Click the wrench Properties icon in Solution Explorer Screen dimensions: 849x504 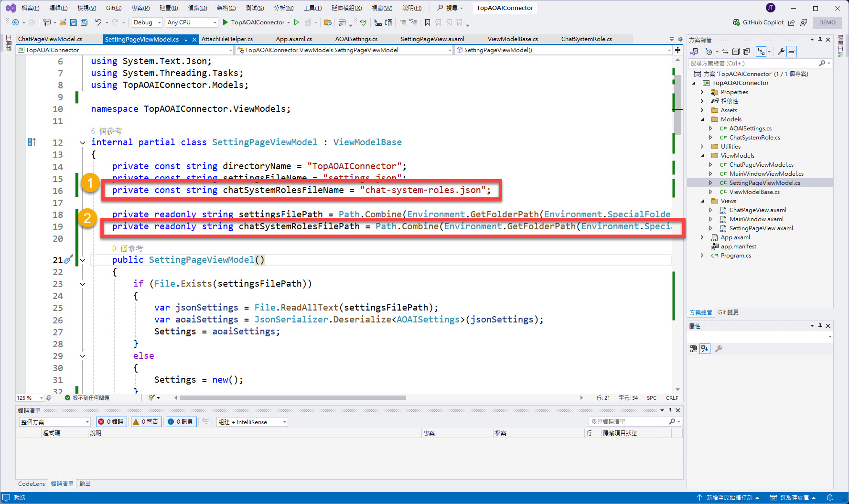click(781, 52)
